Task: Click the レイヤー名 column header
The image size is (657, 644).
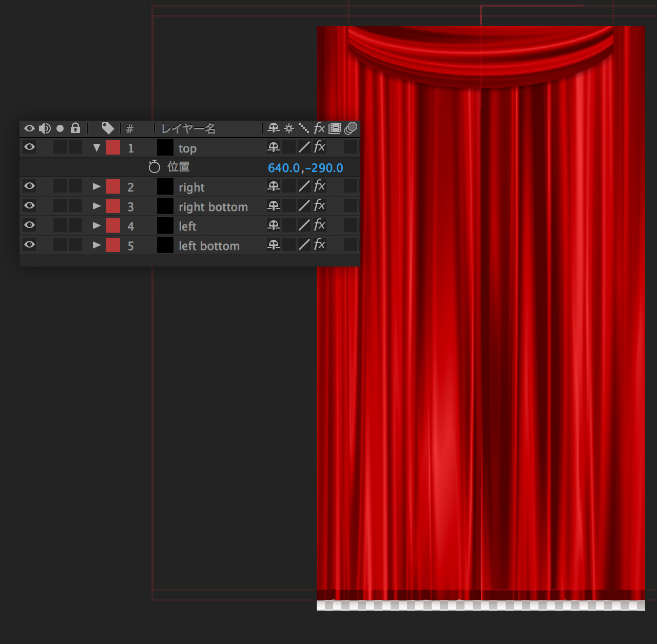Action: (x=188, y=128)
